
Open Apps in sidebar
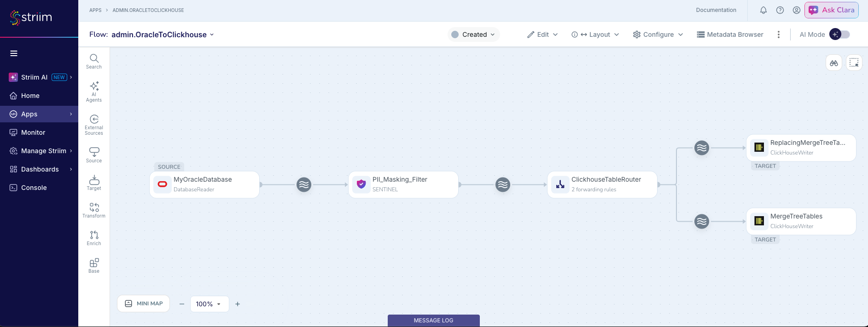39,114
